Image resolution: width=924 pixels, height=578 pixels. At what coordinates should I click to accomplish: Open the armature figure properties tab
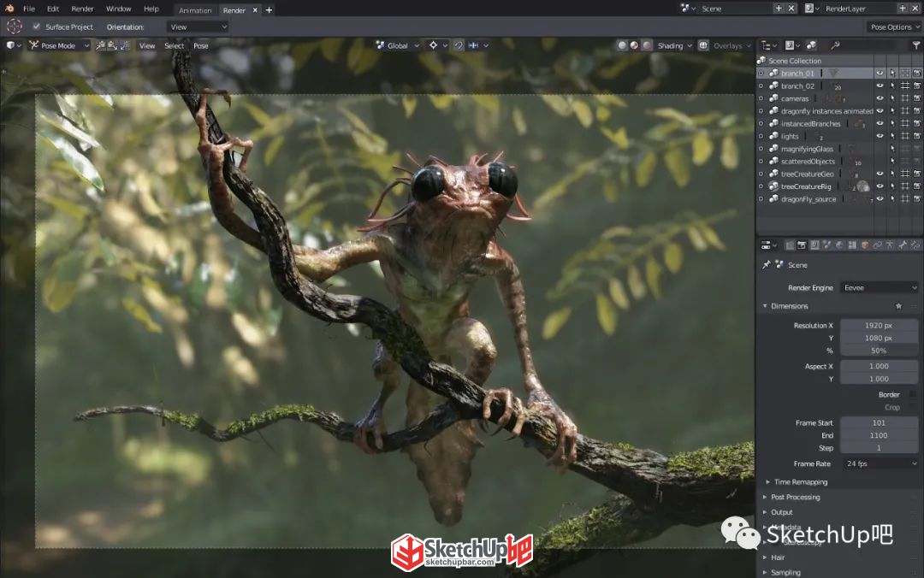pos(890,245)
